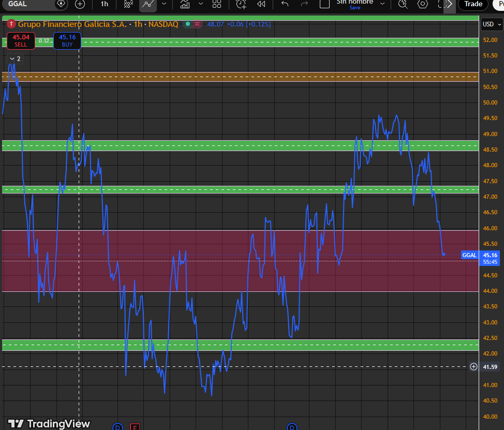This screenshot has width=504, height=430.
Task: Click the 41.59 crosshair price label
Action: tap(490, 367)
